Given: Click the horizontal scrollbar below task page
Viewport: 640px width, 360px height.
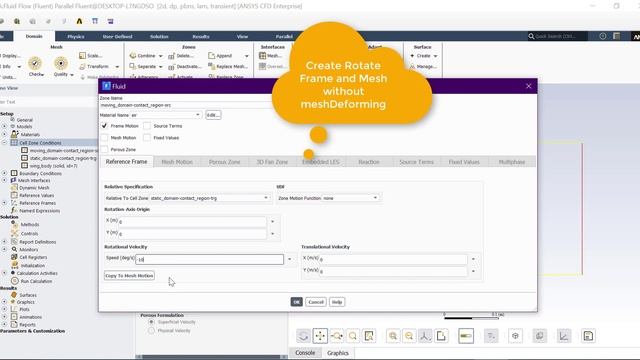Looking at the screenshot, I should pyautogui.click(x=212, y=357).
